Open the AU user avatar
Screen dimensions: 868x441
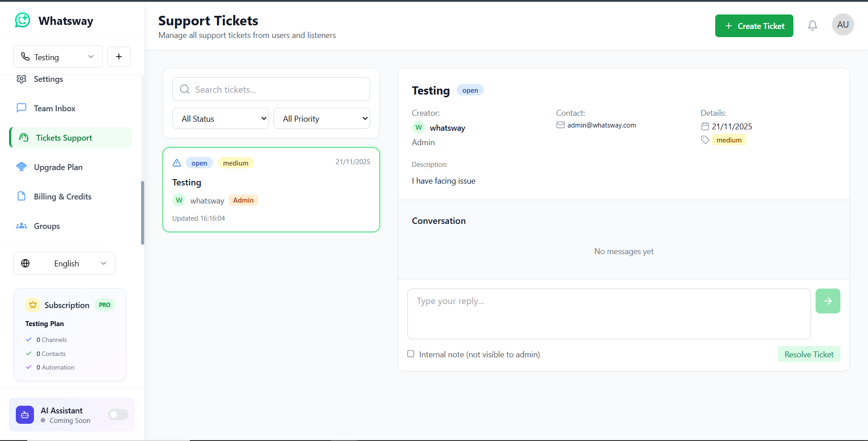pos(843,25)
